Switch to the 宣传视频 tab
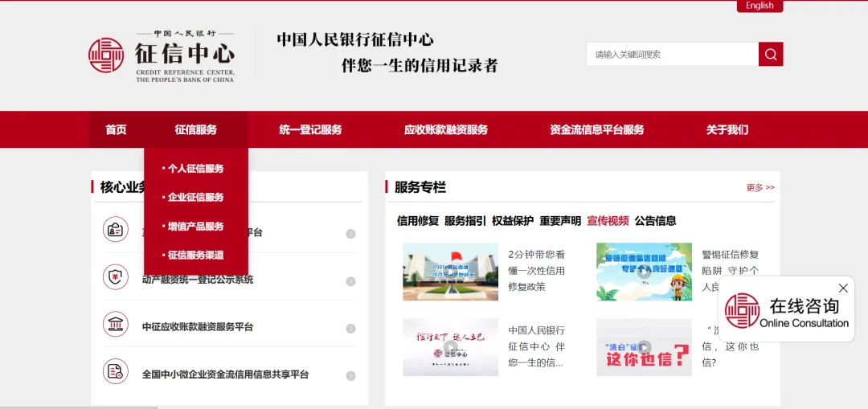The image size is (868, 409). click(x=608, y=221)
